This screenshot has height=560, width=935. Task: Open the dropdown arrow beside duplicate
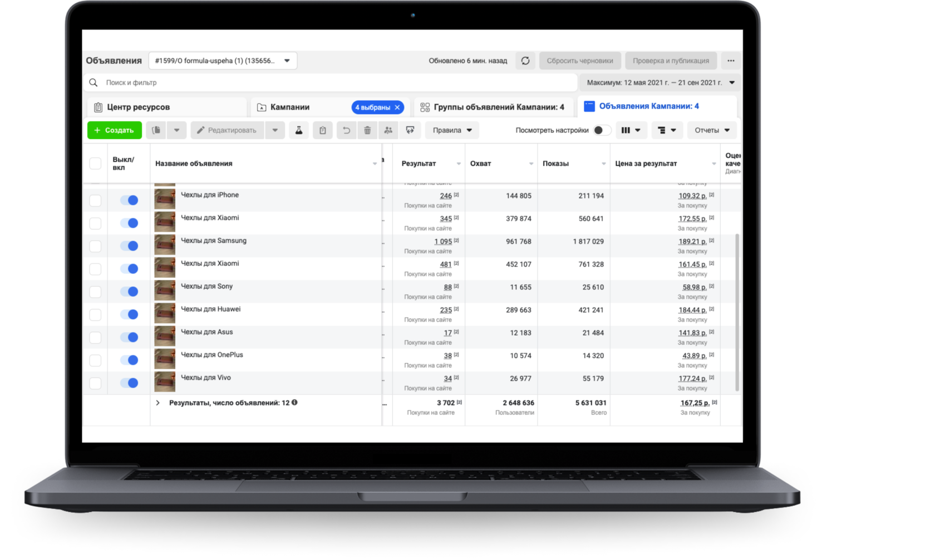tap(176, 130)
